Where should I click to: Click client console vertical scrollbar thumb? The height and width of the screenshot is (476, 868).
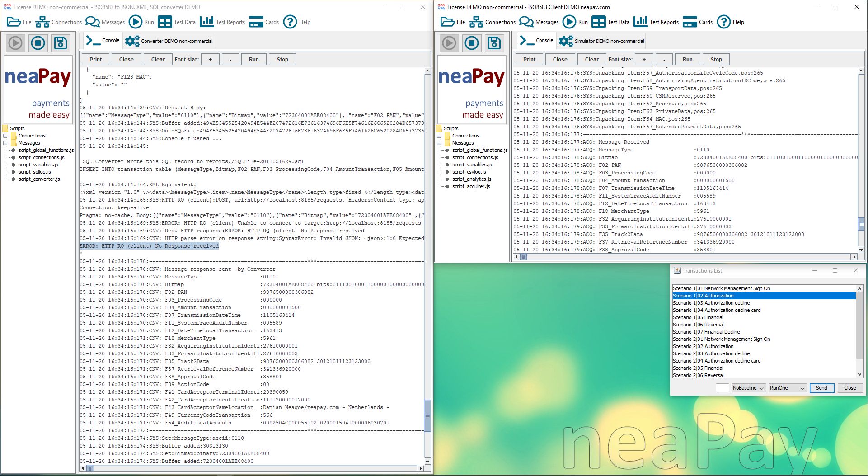click(x=861, y=224)
